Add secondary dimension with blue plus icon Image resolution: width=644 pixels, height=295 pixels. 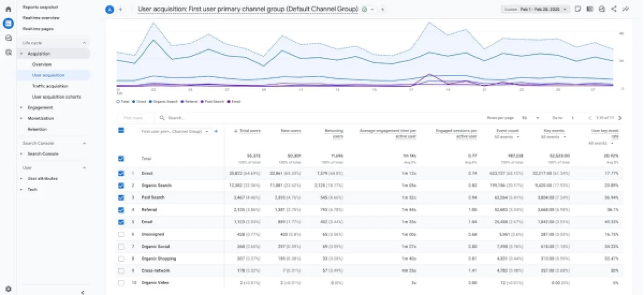point(216,131)
